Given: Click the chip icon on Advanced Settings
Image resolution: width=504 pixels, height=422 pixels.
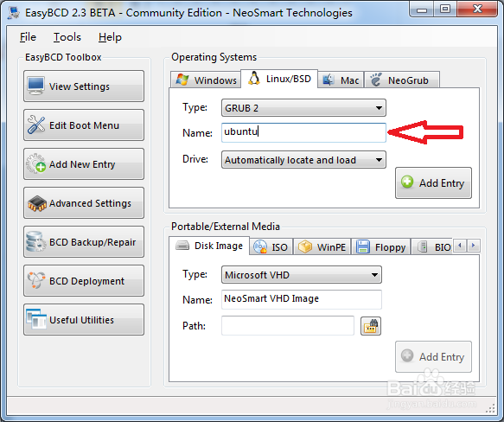Looking at the screenshot, I should (x=37, y=203).
